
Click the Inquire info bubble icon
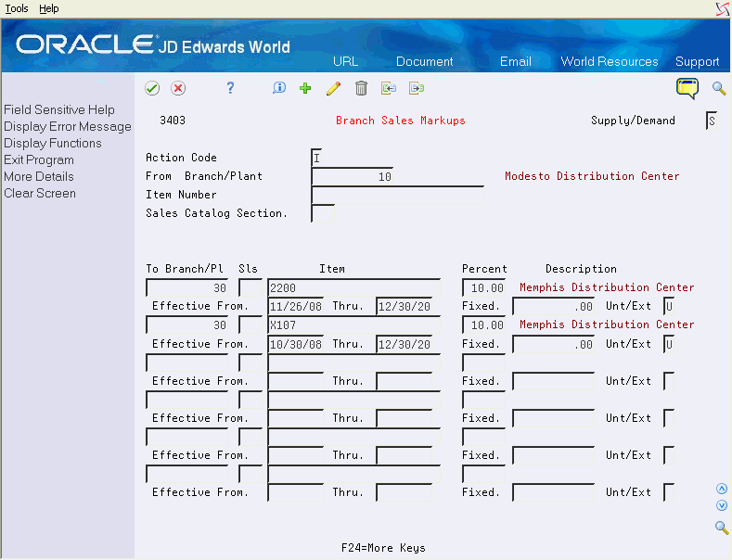(x=278, y=88)
